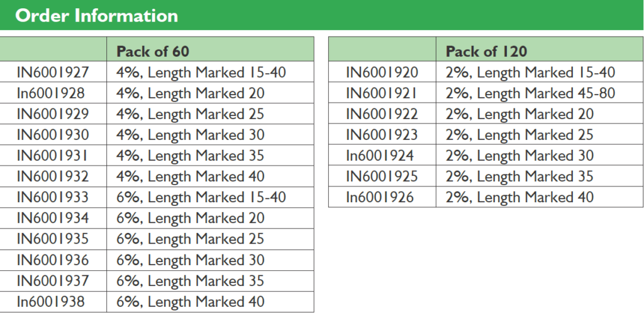Click the IN6001921 code cell

[x=382, y=93]
